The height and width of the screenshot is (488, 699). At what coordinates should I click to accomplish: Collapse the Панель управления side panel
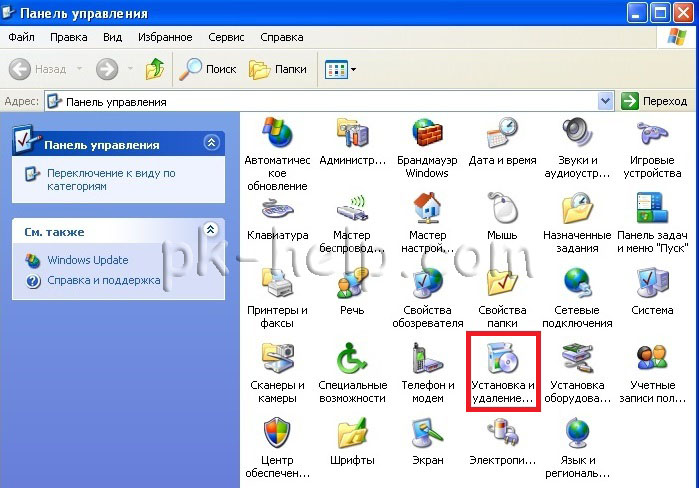(211, 143)
